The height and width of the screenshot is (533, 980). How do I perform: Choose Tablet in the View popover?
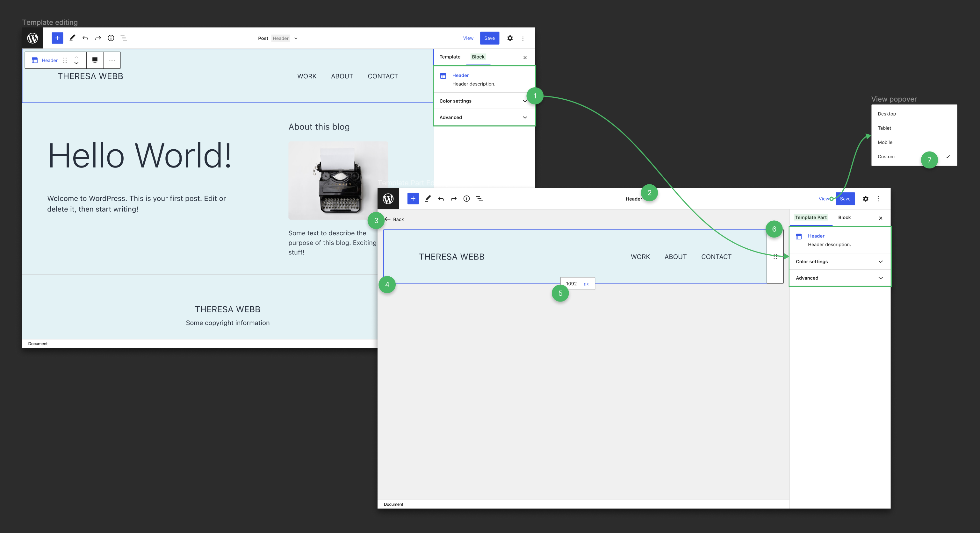click(x=884, y=128)
